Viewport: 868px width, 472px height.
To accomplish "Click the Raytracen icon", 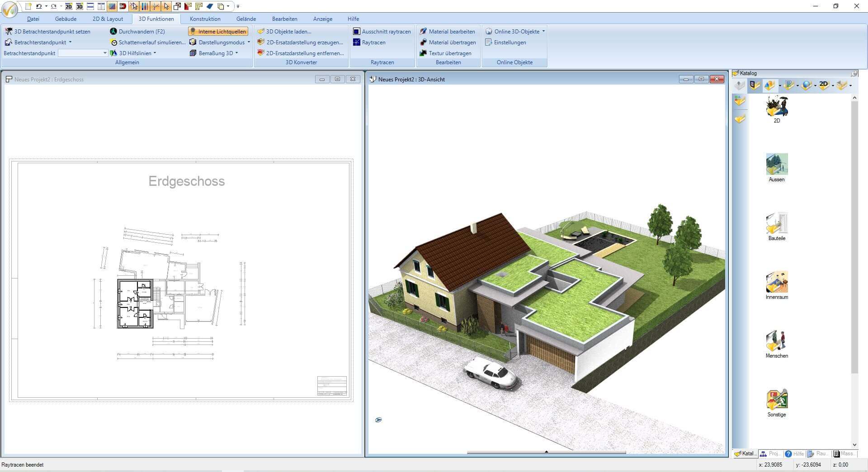I will point(373,42).
